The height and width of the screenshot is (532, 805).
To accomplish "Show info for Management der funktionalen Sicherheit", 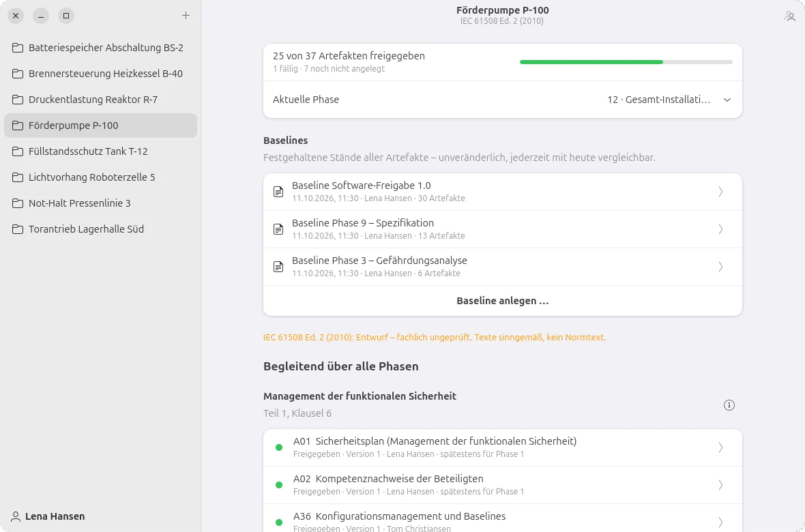I will tap(729, 405).
